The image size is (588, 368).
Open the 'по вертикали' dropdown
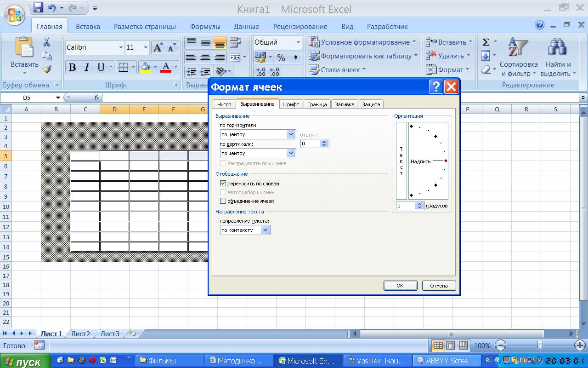[291, 153]
